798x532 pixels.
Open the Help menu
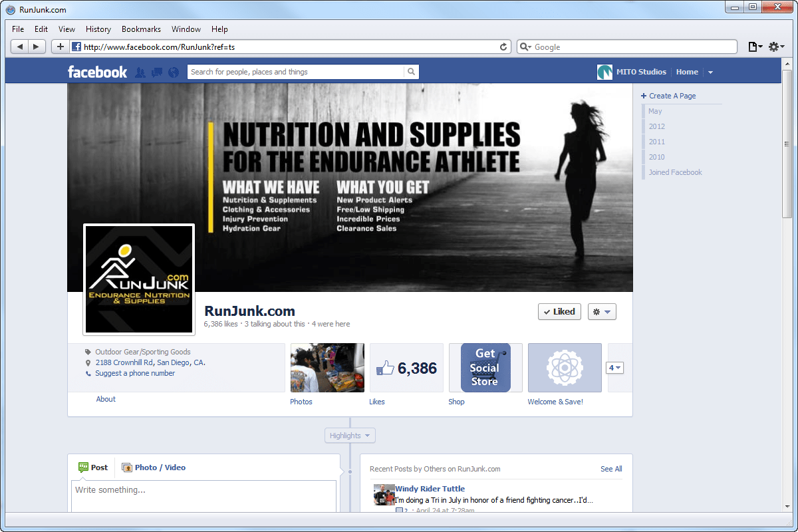[219, 29]
